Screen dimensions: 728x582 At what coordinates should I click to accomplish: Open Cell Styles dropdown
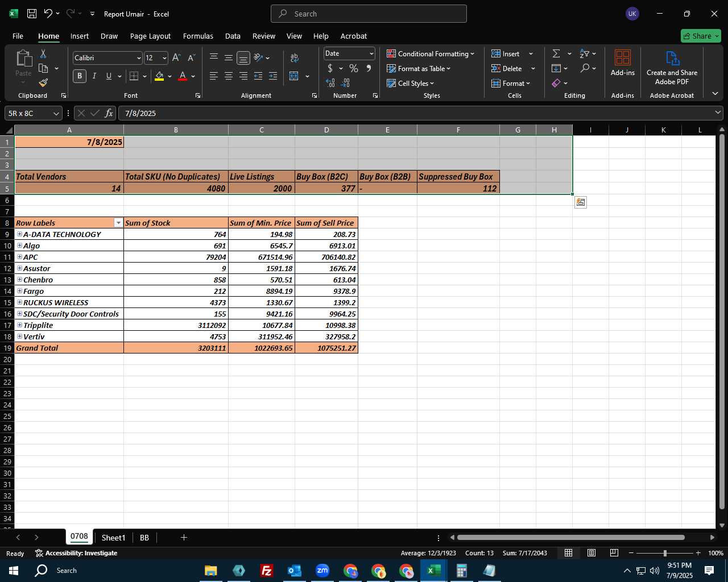point(411,83)
